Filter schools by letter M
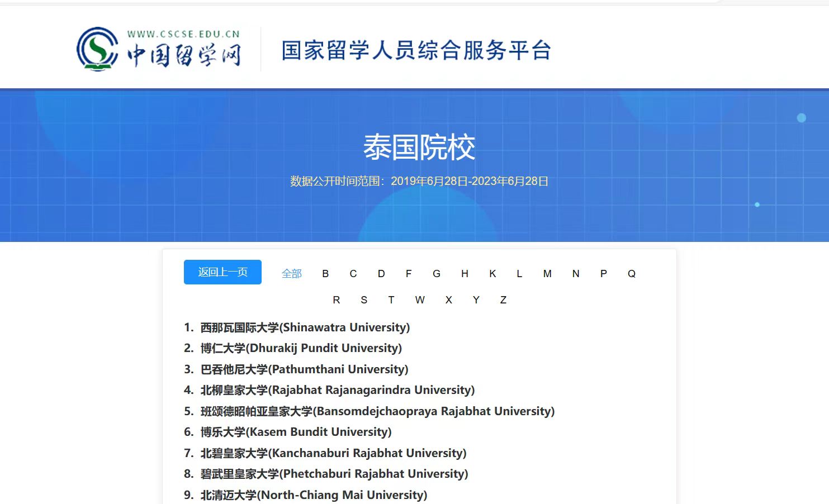 (547, 274)
